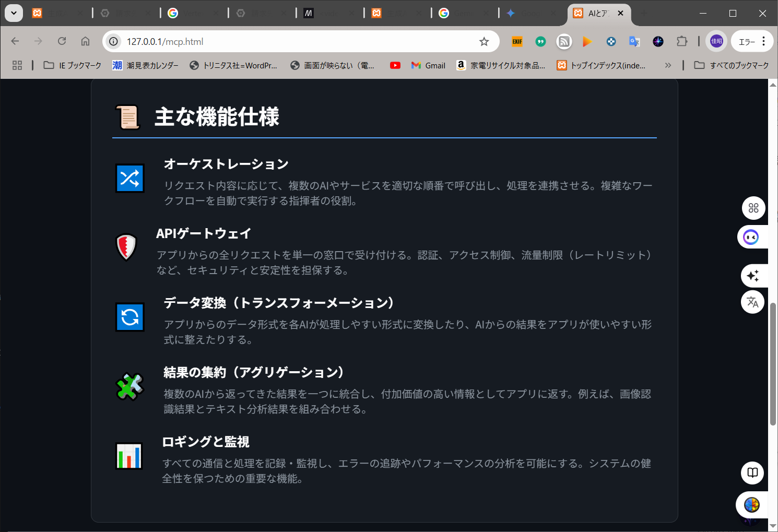Click the brain icon floating button
Viewport: 778px width, 532px height.
pos(752,505)
